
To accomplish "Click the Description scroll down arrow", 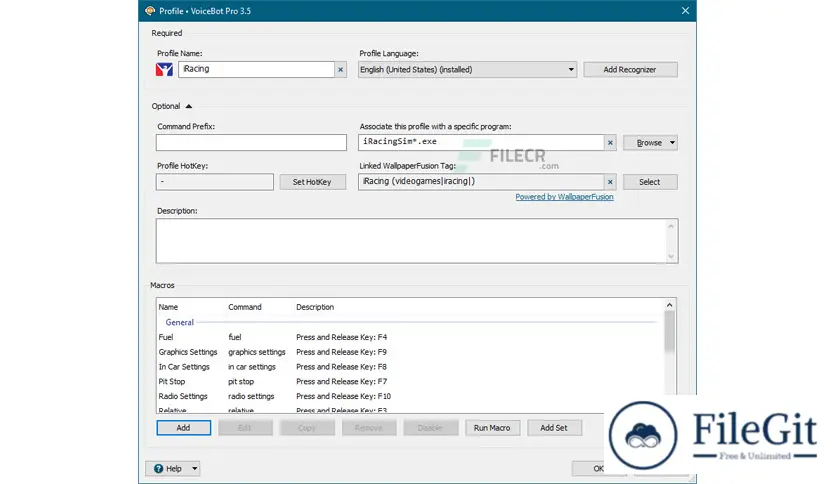I will 671,256.
